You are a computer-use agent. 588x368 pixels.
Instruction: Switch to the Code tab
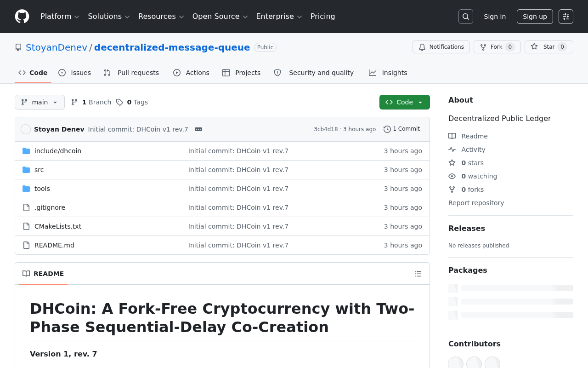pos(33,73)
